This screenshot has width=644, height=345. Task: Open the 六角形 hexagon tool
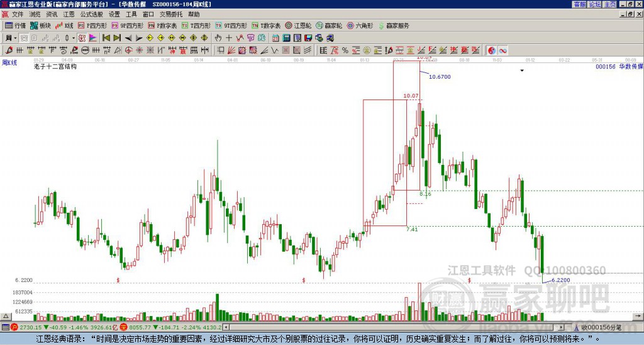click(360, 25)
